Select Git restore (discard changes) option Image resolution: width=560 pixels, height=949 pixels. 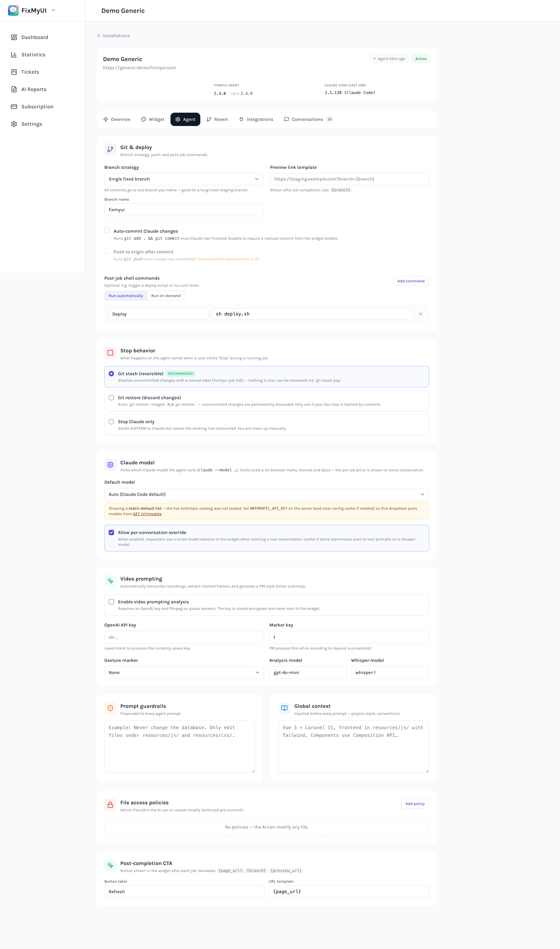111,398
